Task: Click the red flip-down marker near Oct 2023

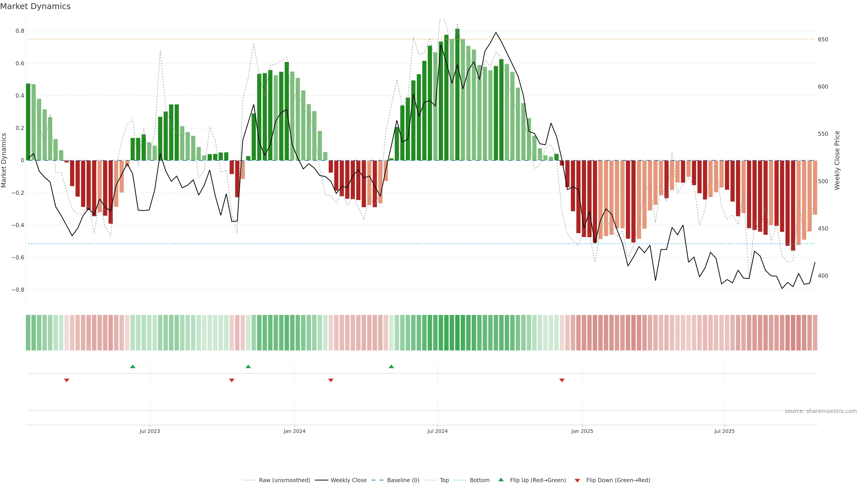Action: [x=232, y=380]
